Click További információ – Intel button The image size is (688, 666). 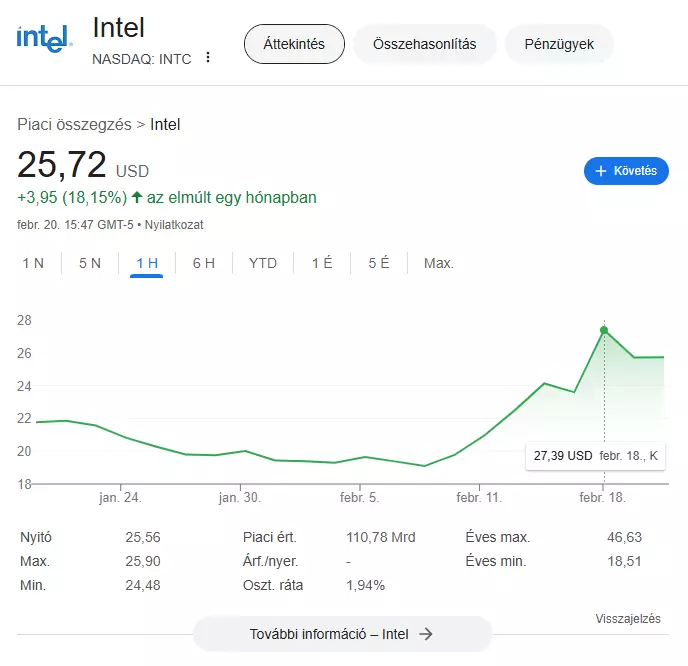342,634
